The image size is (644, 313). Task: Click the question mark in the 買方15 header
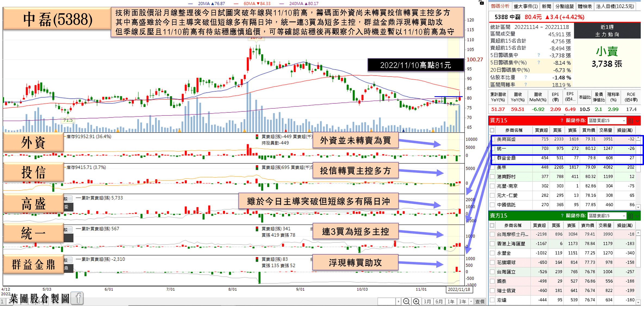coord(562,120)
